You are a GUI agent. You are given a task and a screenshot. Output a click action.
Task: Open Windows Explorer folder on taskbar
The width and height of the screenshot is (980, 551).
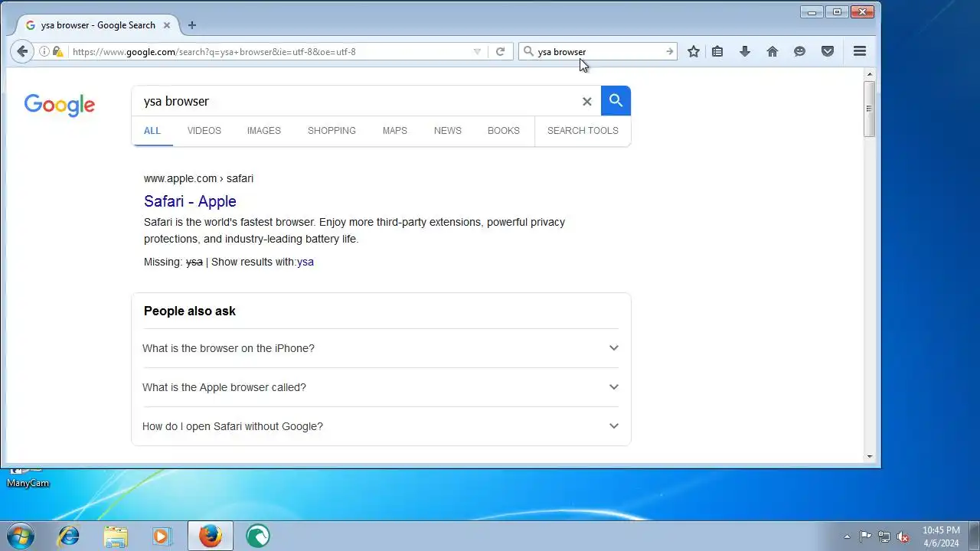pyautogui.click(x=116, y=536)
